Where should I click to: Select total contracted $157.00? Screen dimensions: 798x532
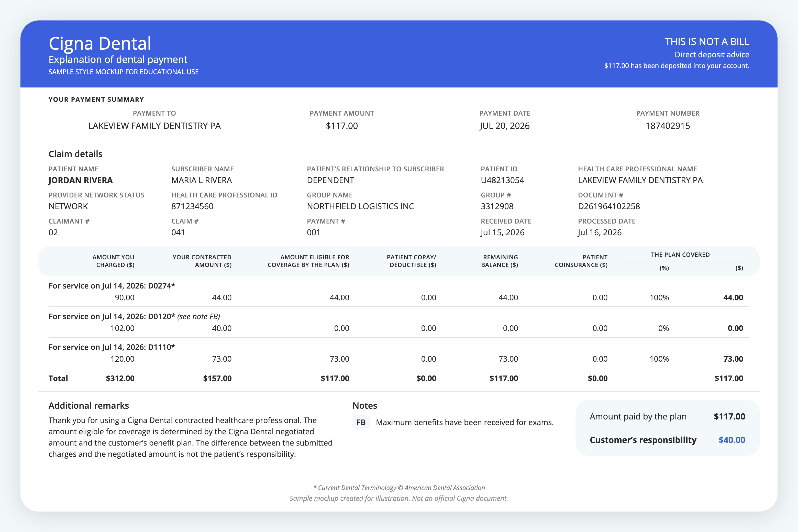[x=217, y=378]
